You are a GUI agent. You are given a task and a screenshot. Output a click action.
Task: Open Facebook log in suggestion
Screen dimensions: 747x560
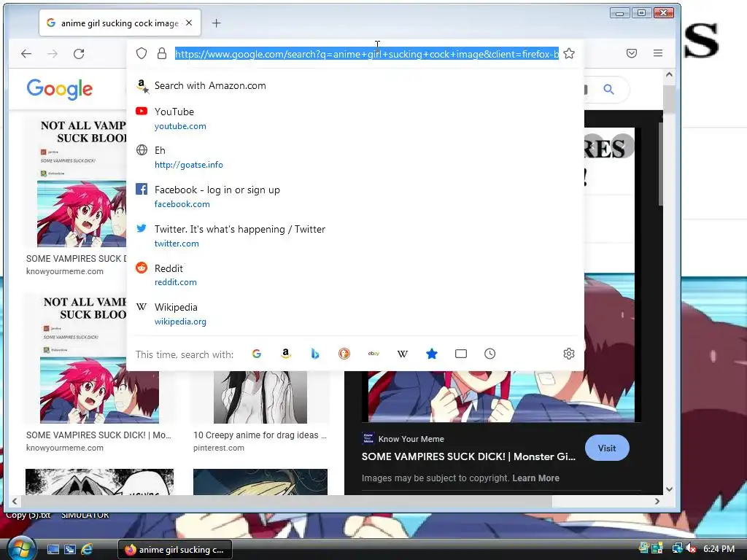tap(355, 196)
